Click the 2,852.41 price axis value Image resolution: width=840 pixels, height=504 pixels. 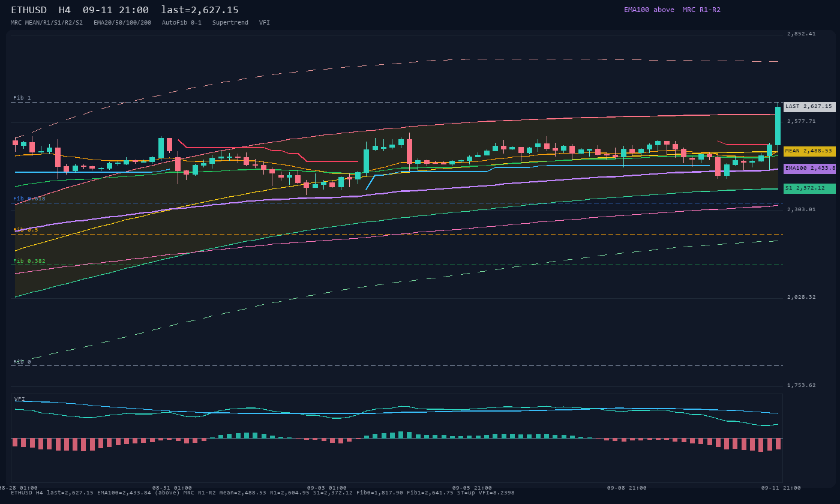point(802,34)
